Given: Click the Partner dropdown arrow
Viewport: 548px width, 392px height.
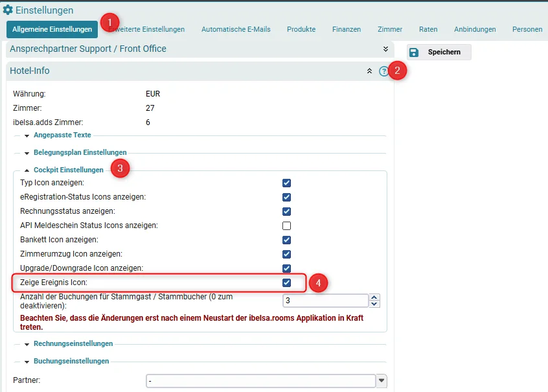Looking at the screenshot, I should click(382, 380).
